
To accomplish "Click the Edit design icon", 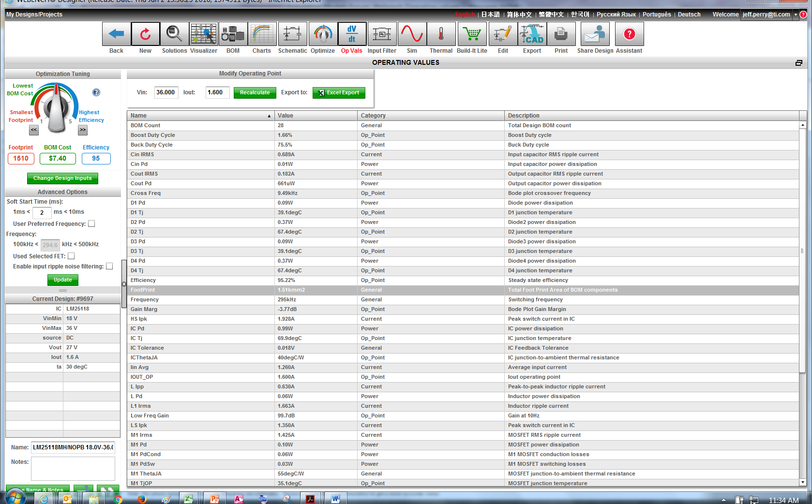I will [x=503, y=34].
